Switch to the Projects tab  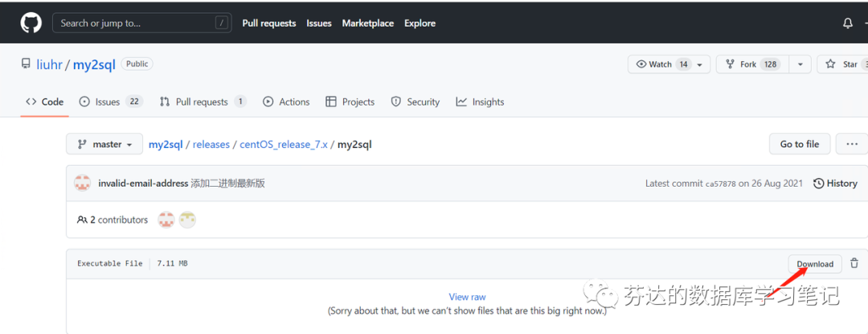(x=350, y=102)
